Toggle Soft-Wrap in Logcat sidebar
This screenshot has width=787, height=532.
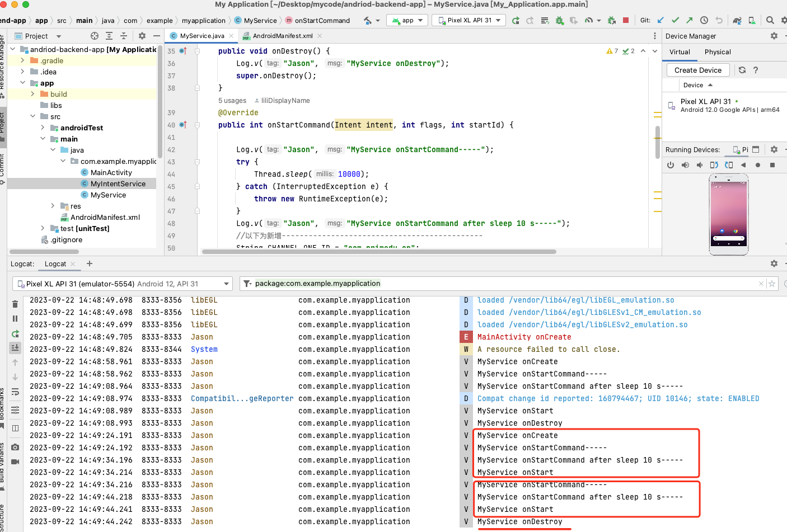point(15,392)
